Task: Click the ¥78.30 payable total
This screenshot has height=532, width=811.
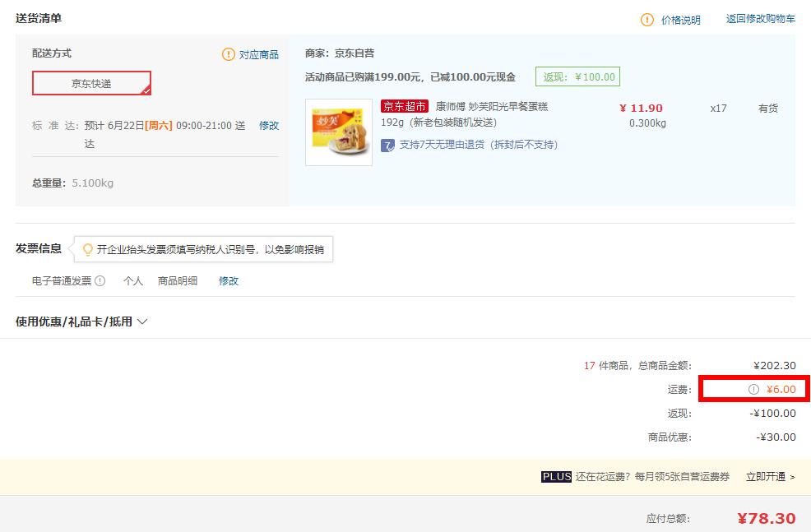Action: click(x=767, y=518)
